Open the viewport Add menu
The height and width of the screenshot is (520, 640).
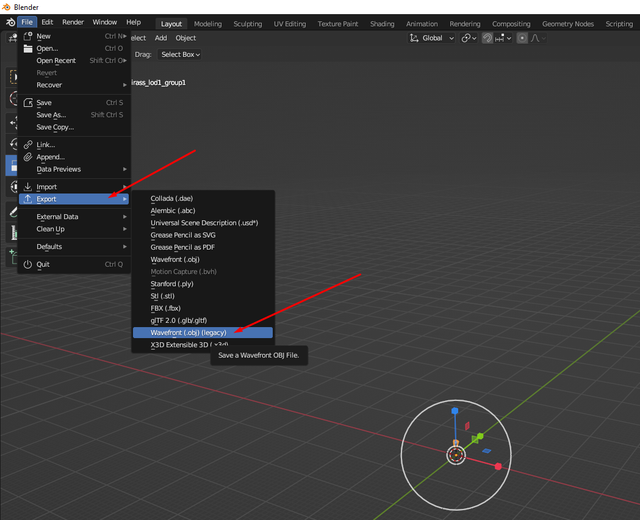pos(161,38)
